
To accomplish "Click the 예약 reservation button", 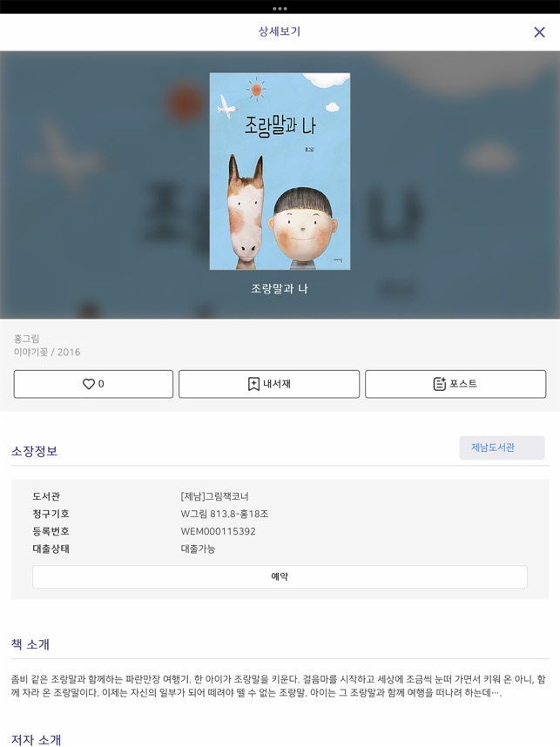I will tap(280, 576).
